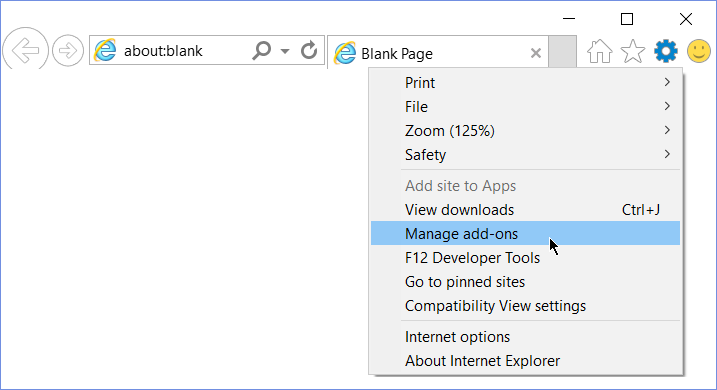Choose Go to pinned sites
Screen dimensions: 717x390
pyautogui.click(x=525, y=282)
